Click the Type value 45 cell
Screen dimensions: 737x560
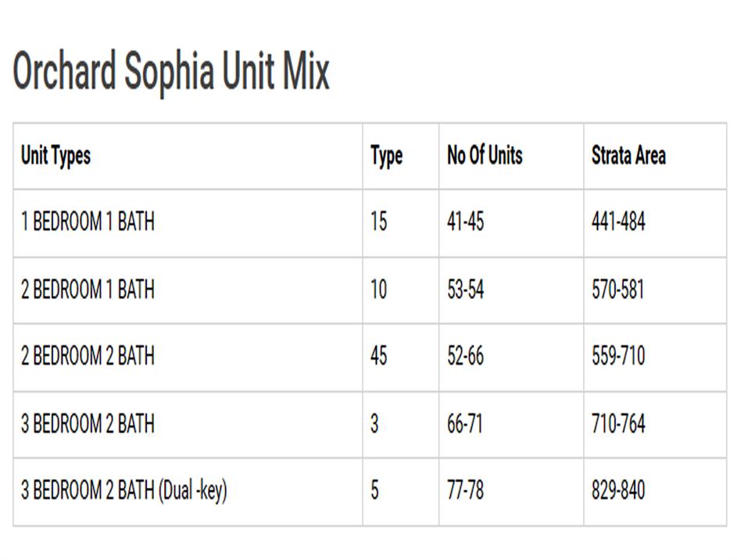tap(379, 357)
